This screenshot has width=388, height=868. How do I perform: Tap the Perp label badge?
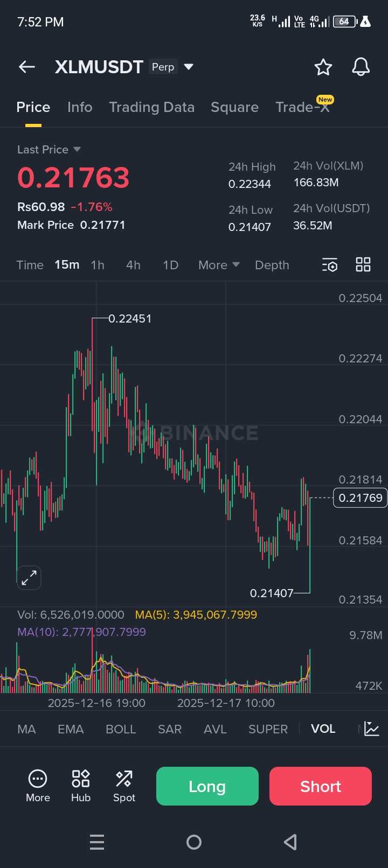click(x=163, y=67)
